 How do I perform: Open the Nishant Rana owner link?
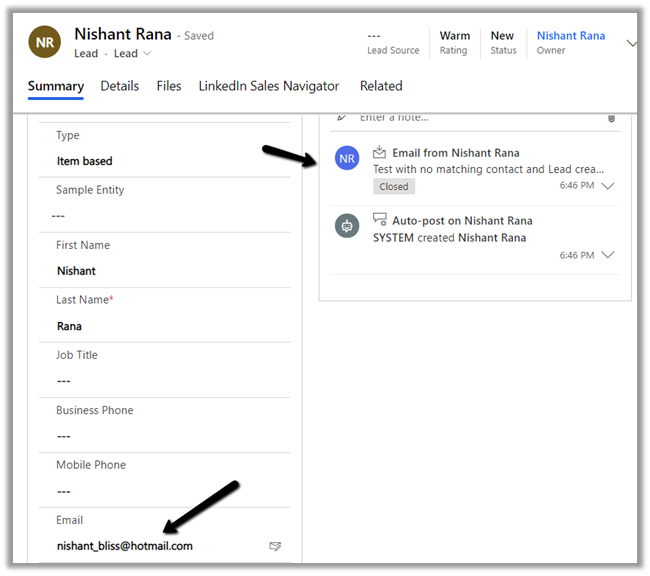(570, 36)
